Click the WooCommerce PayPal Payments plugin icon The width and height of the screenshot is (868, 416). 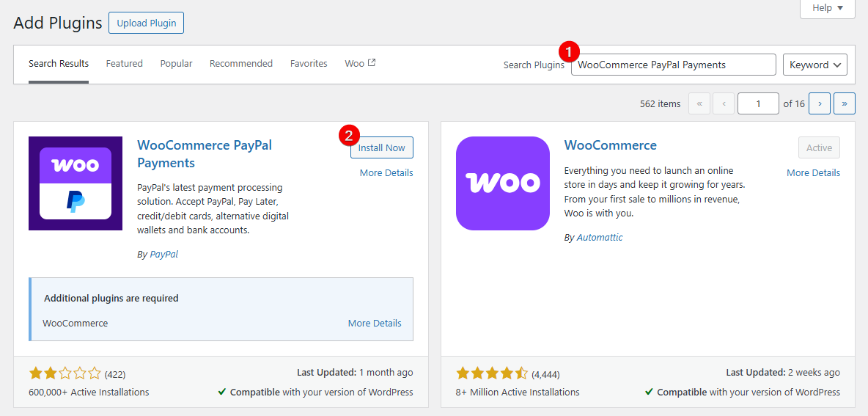[76, 183]
